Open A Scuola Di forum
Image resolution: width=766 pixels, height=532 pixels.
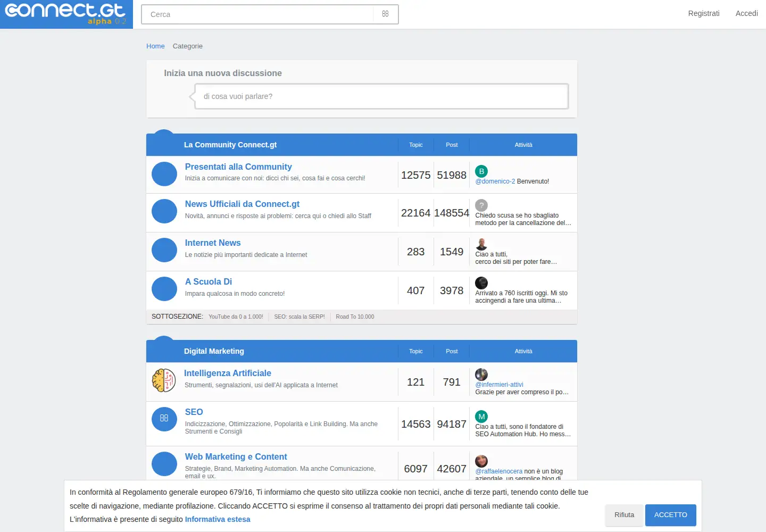[x=209, y=282]
